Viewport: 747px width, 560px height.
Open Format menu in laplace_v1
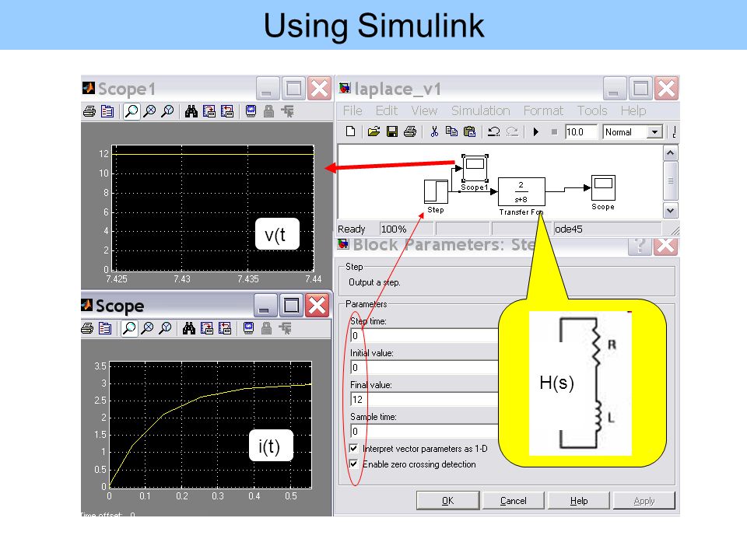pyautogui.click(x=543, y=110)
